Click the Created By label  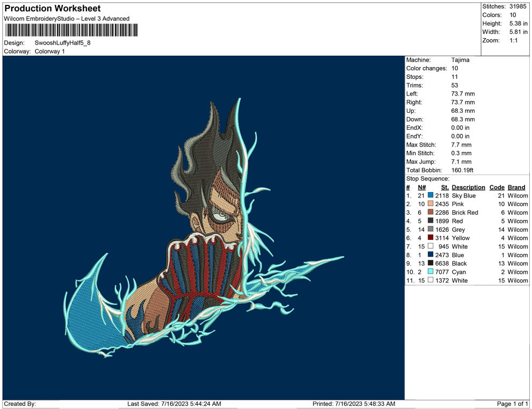pyautogui.click(x=20, y=404)
